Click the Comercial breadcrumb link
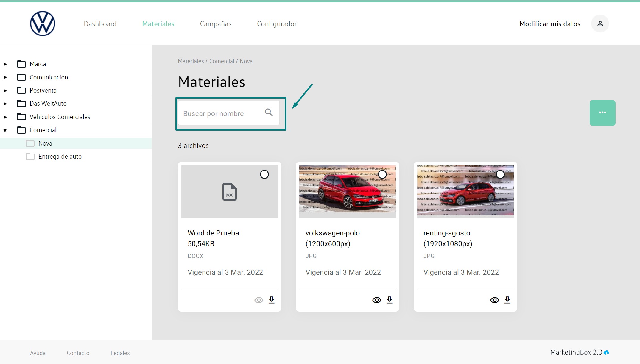This screenshot has width=640, height=364. pos(222,61)
